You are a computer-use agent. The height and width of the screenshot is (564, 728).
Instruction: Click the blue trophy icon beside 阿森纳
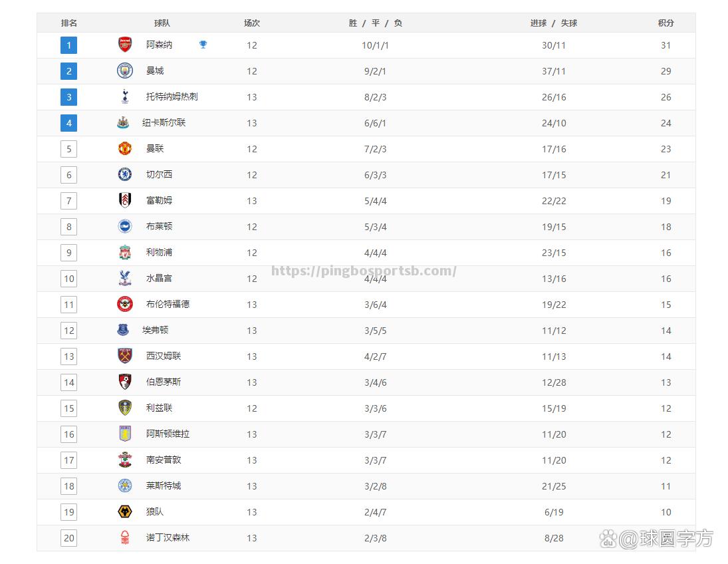(x=203, y=45)
